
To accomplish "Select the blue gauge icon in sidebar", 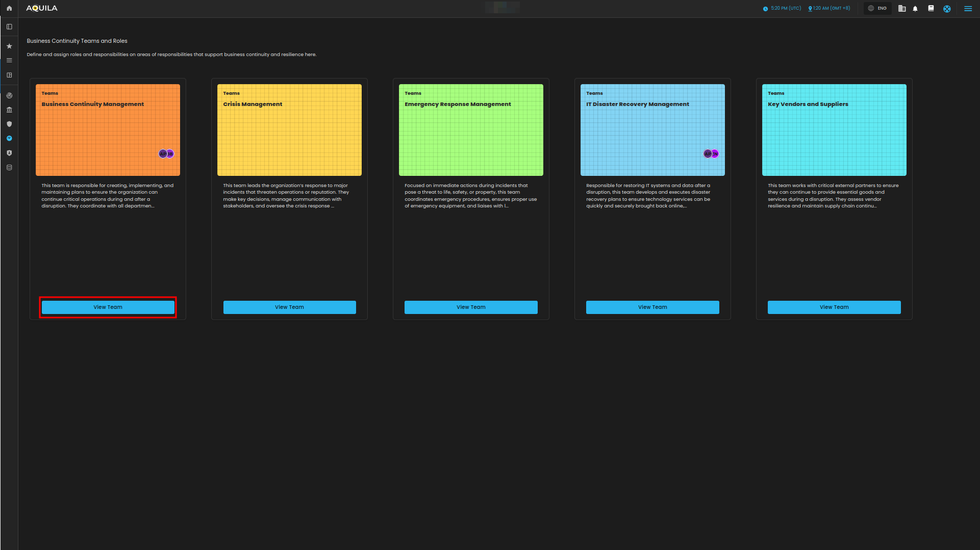I will (9, 138).
